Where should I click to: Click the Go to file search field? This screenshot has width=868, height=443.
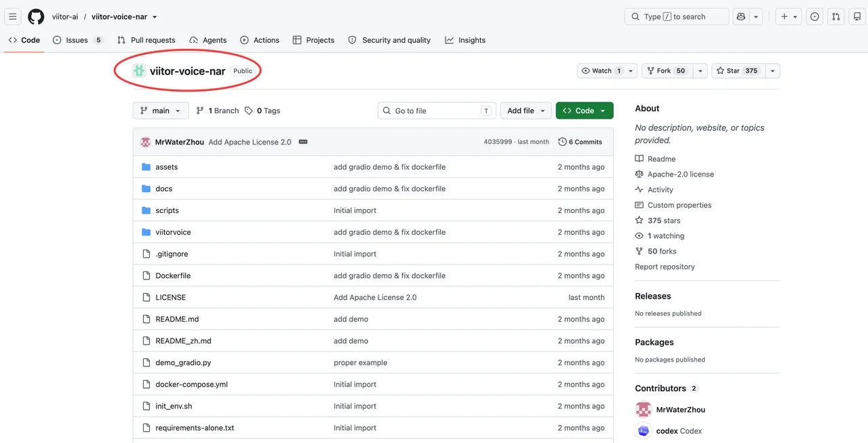pos(437,111)
